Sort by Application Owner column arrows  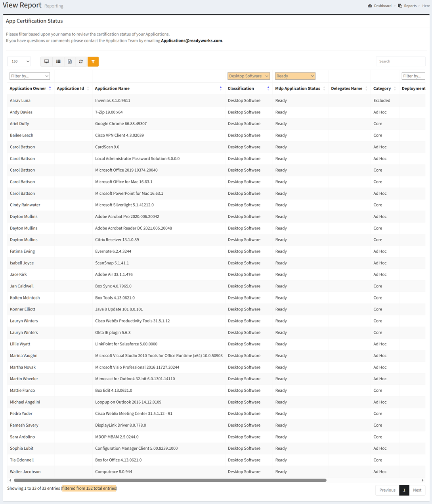point(50,88)
